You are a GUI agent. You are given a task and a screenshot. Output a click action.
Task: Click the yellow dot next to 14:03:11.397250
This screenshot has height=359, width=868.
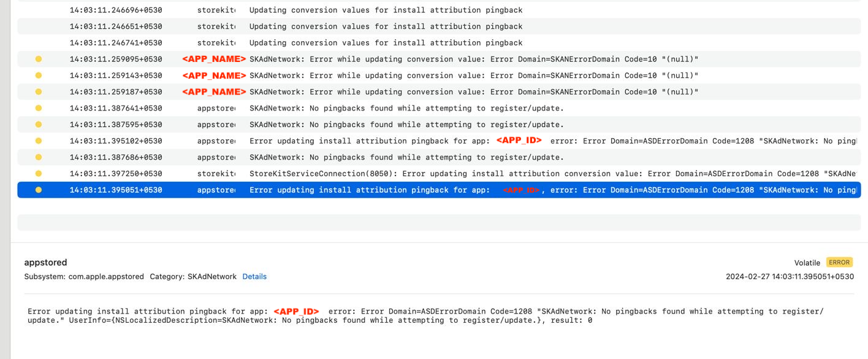pyautogui.click(x=38, y=174)
